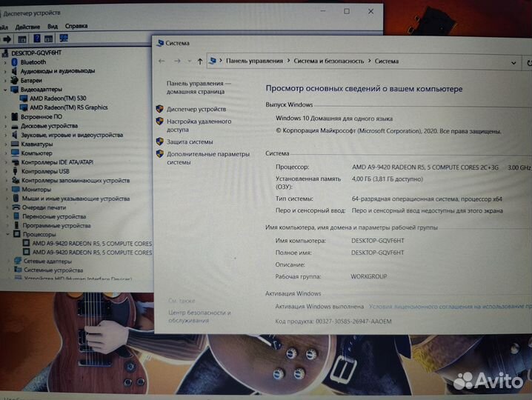Open the license agreement terms link
This screenshot has height=400, width=532.
point(450,307)
